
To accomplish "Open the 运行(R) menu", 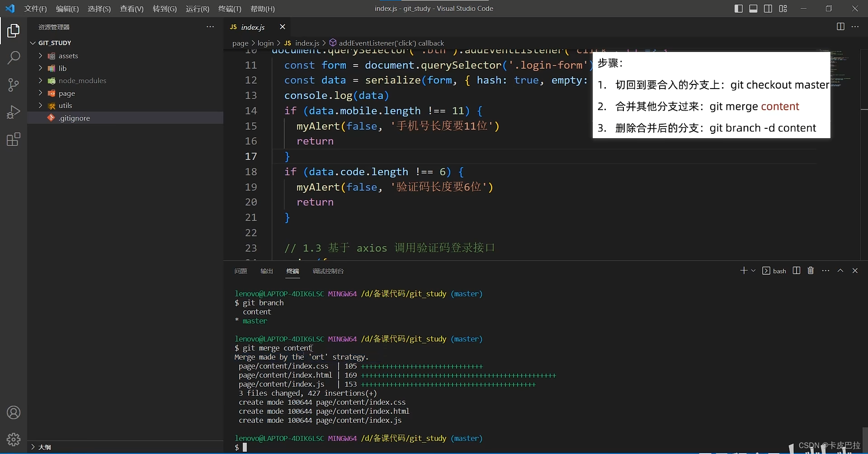I will [x=198, y=9].
